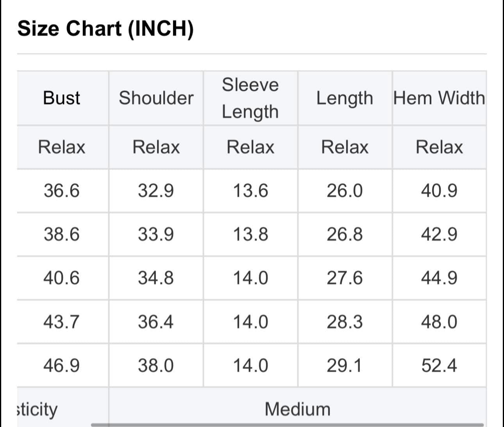Click the 43.7 bust measurement
Screen dimensions: 504x427
[x=61, y=322]
